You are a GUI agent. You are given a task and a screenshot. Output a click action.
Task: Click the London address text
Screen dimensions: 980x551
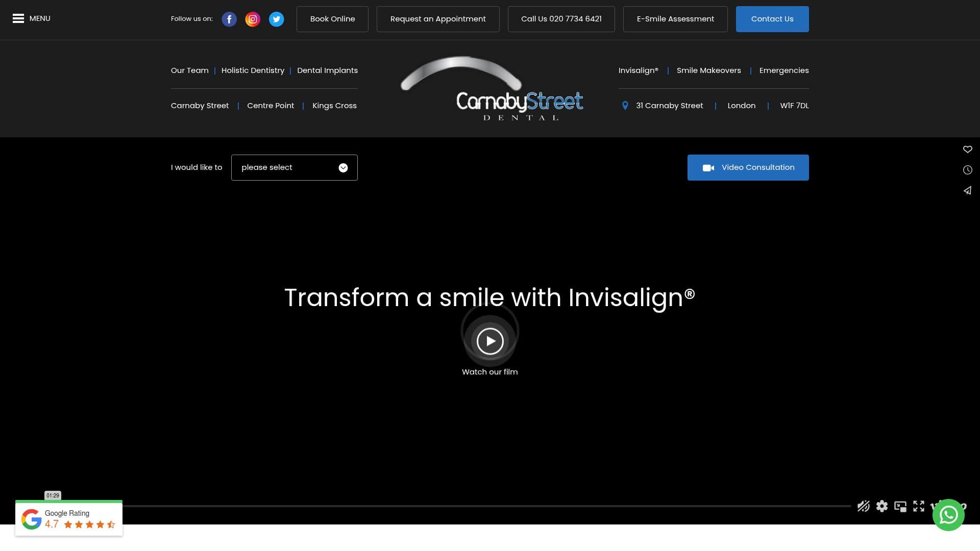742,106
